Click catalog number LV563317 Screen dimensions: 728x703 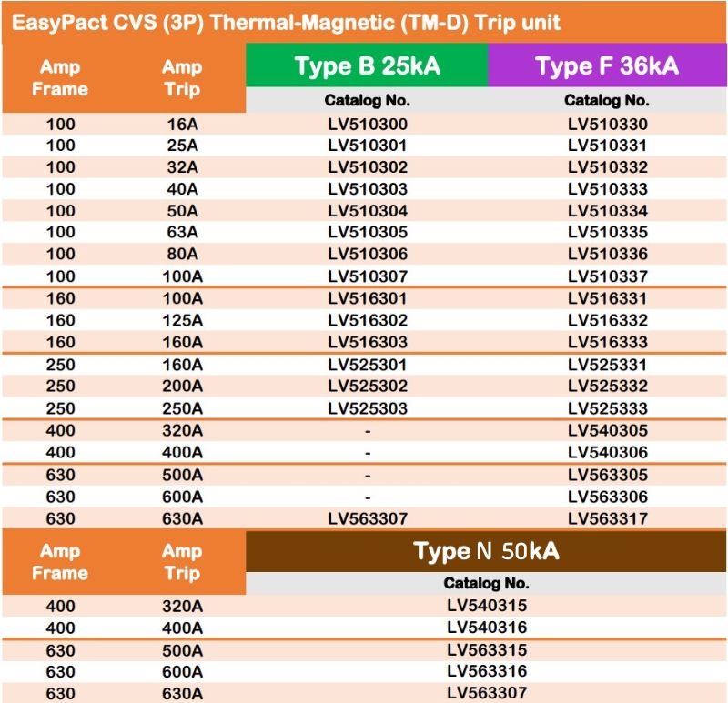[607, 518]
